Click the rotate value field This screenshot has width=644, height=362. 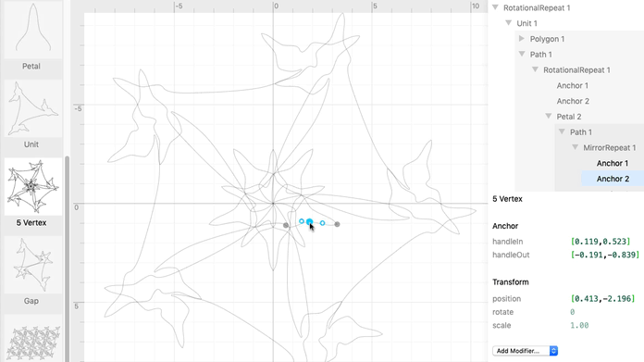(573, 312)
